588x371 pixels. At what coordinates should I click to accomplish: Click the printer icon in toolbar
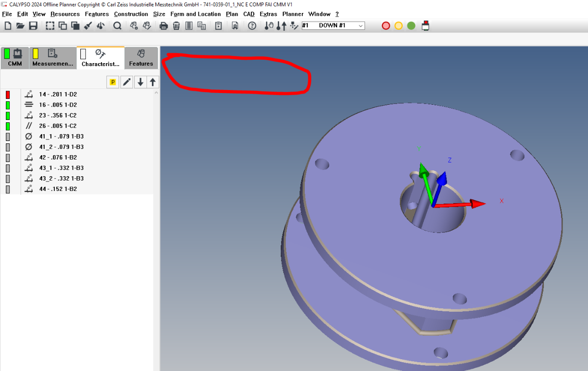point(164,26)
